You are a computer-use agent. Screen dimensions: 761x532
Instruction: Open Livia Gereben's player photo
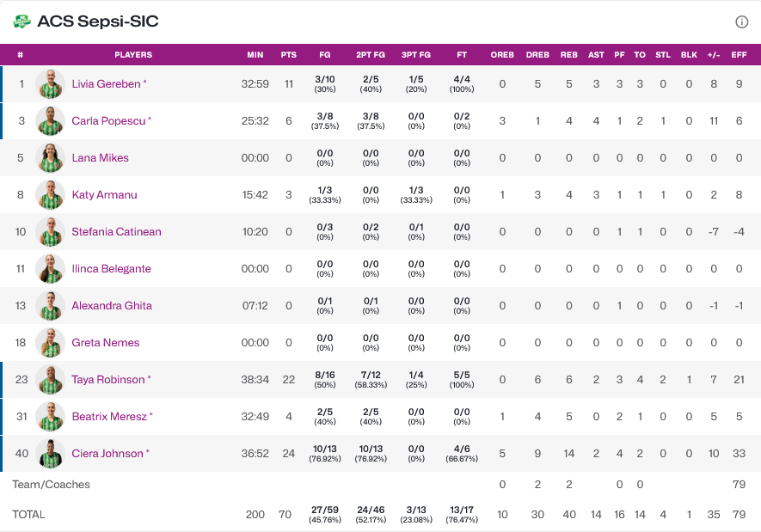[x=51, y=84]
